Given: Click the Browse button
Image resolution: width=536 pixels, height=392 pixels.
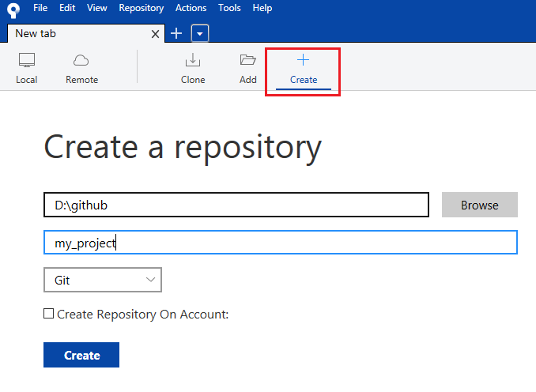Looking at the screenshot, I should (x=479, y=205).
